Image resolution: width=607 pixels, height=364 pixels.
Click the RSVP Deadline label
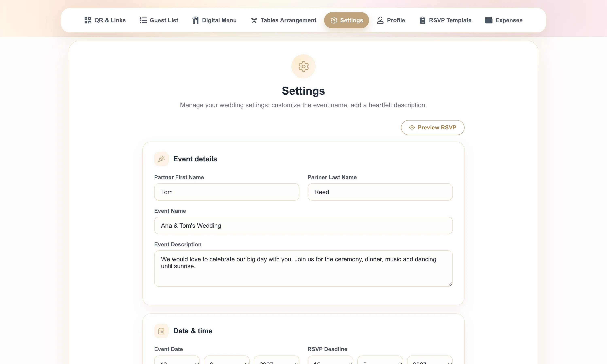tap(327, 349)
